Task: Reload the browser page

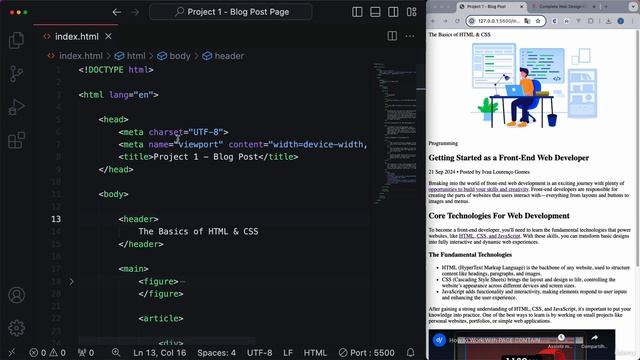Action: coord(457,21)
